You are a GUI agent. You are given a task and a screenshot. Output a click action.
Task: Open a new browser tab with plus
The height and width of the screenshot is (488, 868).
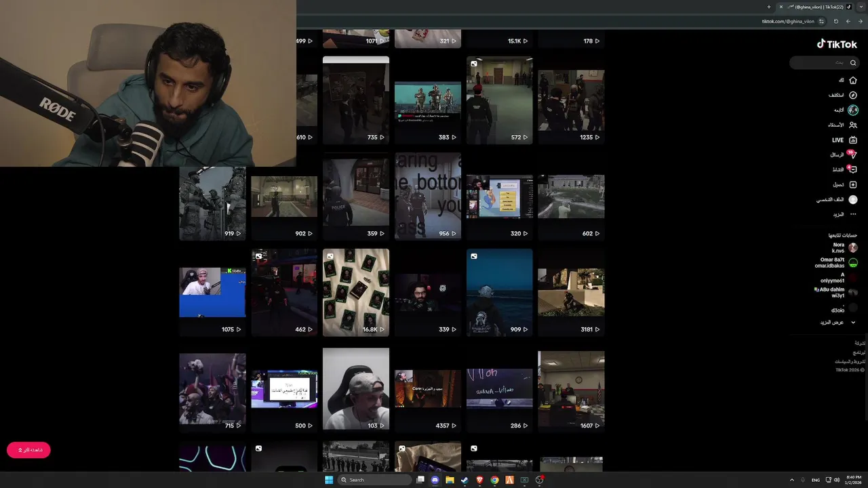point(769,7)
